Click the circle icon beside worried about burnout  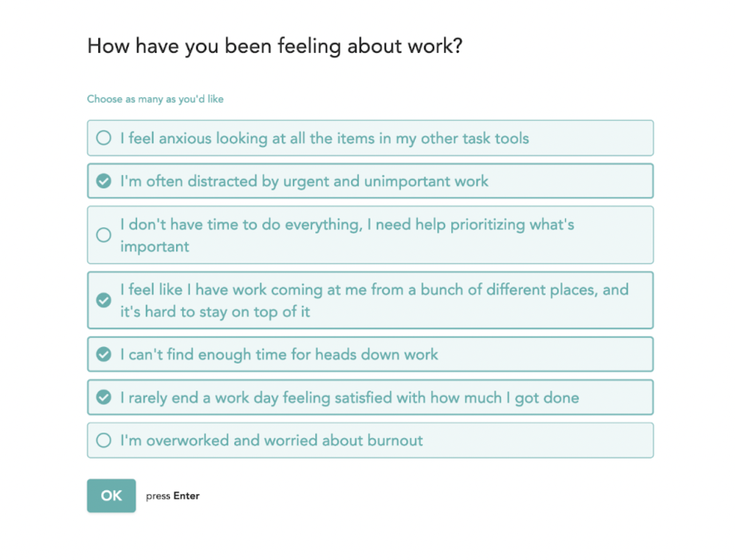[x=104, y=441]
